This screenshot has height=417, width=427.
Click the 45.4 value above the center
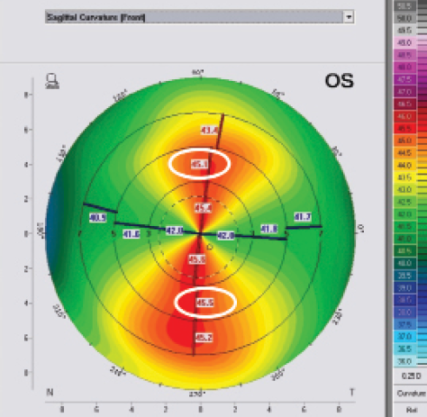203,208
